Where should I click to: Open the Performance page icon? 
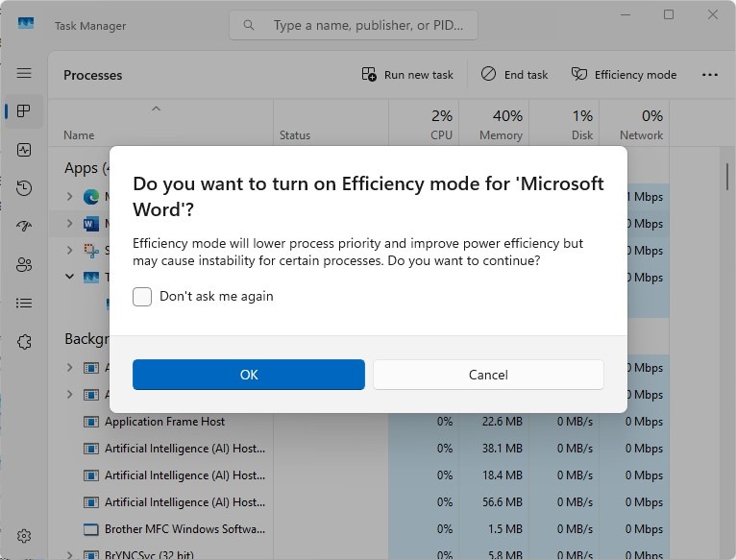point(24,150)
